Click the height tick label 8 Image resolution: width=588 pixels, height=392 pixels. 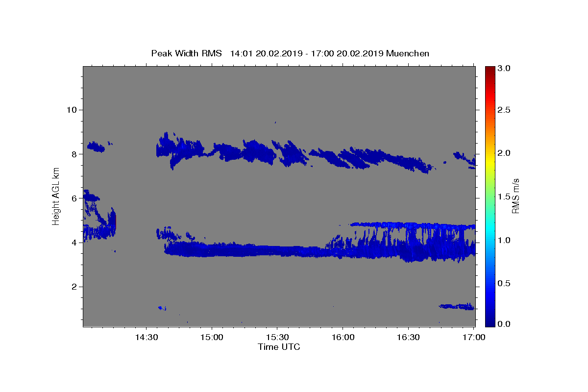73,154
